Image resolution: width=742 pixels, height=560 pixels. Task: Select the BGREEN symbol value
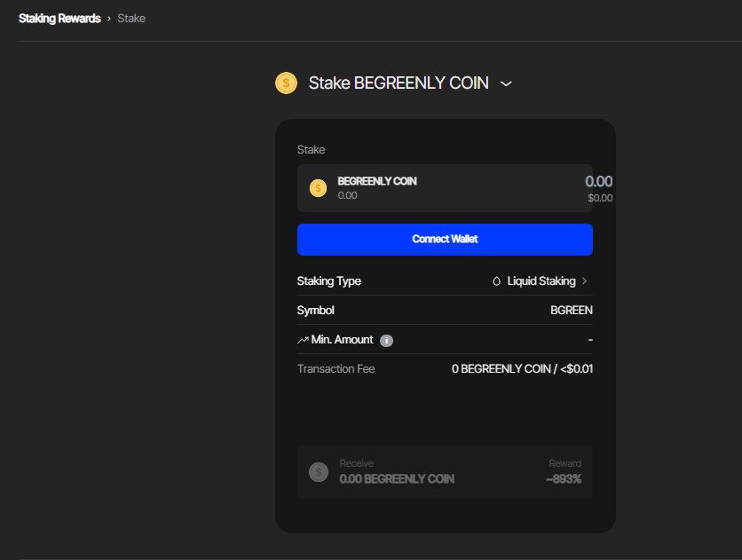tap(572, 311)
